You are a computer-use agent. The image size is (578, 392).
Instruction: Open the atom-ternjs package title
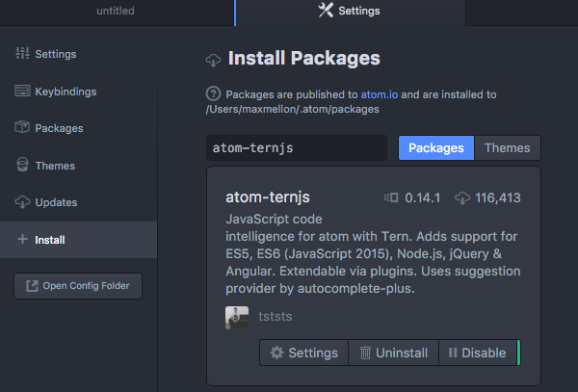click(x=268, y=197)
